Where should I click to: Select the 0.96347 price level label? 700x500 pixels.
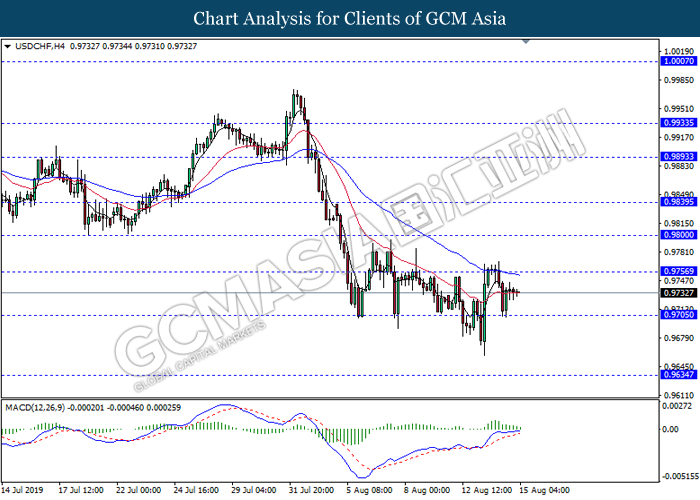679,375
